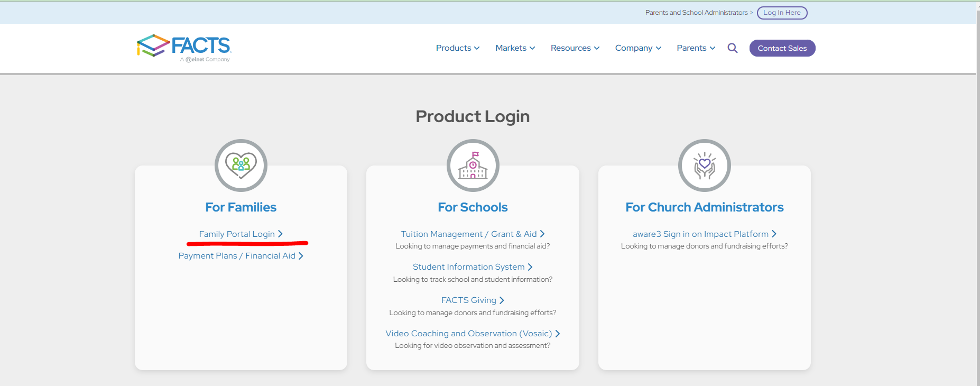Click the page vertical scrollbar

[978, 193]
